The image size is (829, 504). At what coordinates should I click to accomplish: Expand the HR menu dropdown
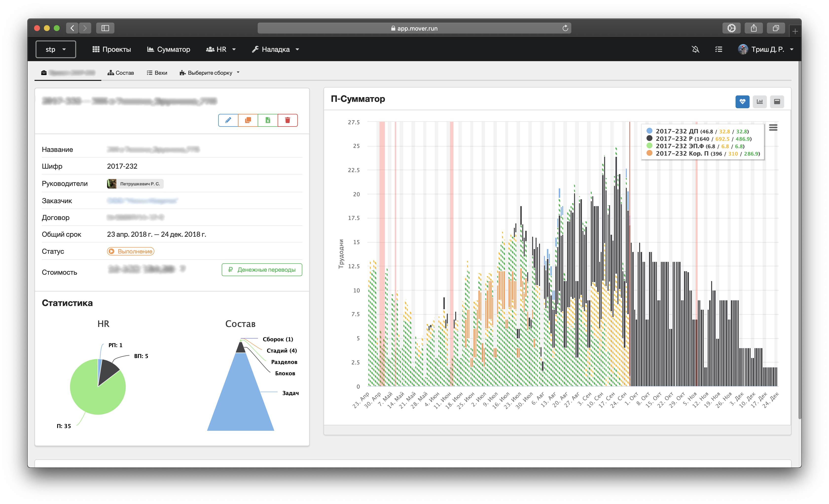221,50
